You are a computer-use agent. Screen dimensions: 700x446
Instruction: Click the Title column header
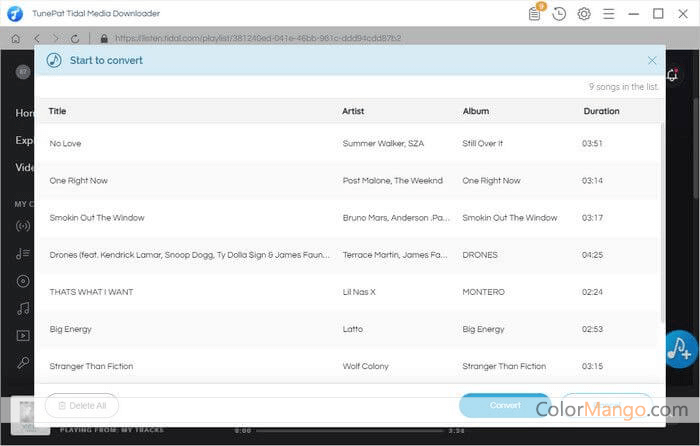point(58,111)
